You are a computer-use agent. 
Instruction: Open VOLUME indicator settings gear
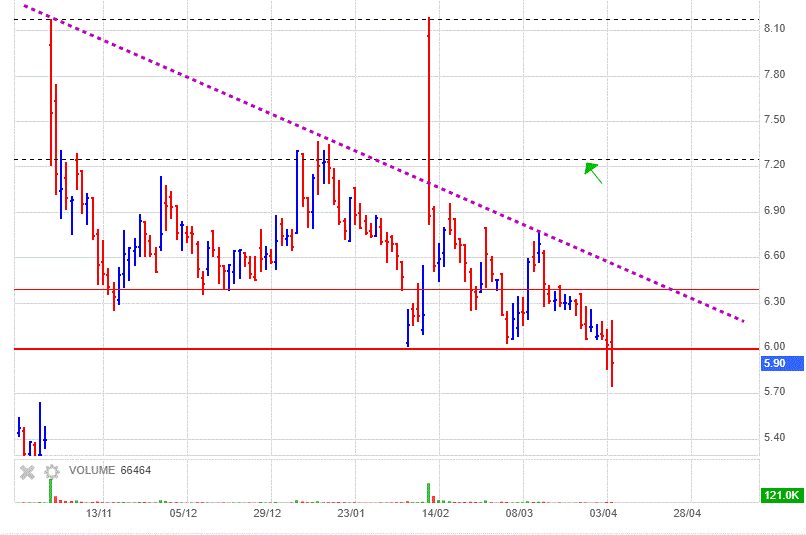coord(52,472)
